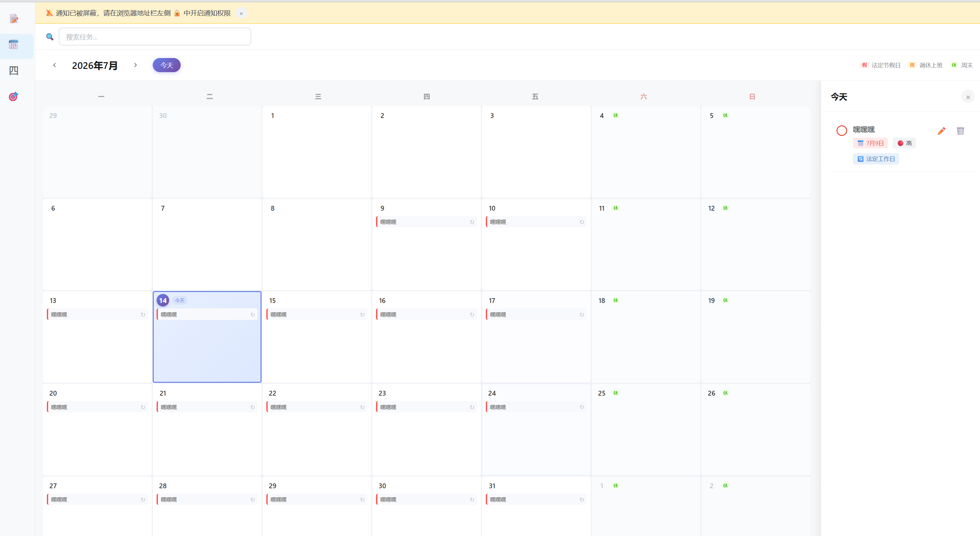Click the repeat icon on July 9 task
This screenshot has width=980, height=536.
(x=472, y=222)
